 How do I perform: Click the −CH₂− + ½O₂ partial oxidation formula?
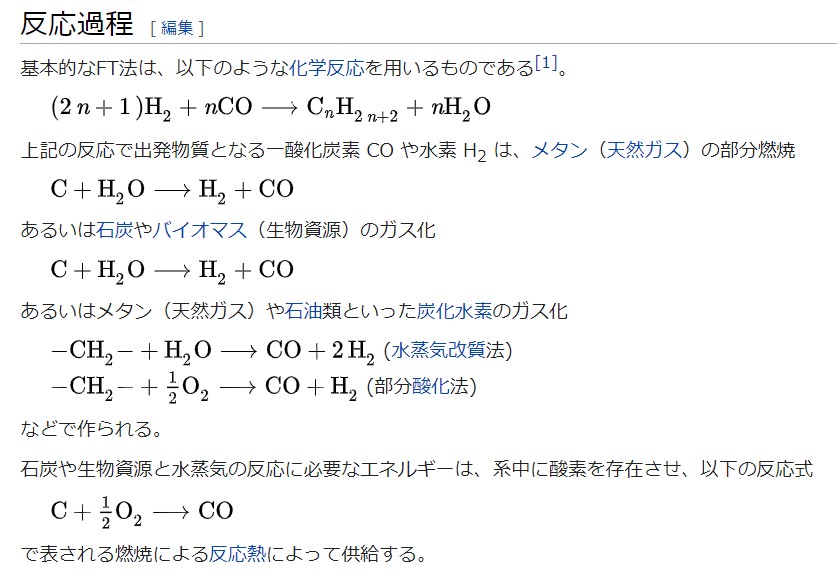[x=204, y=387]
